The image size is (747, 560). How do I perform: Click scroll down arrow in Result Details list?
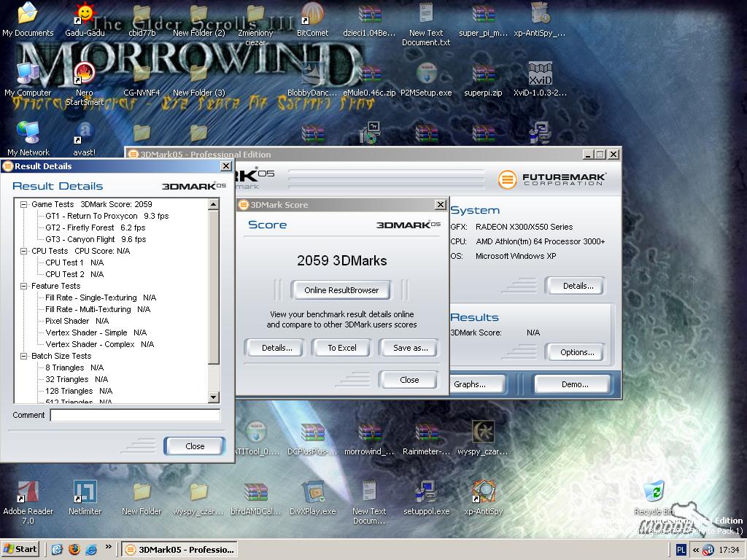tap(214, 397)
